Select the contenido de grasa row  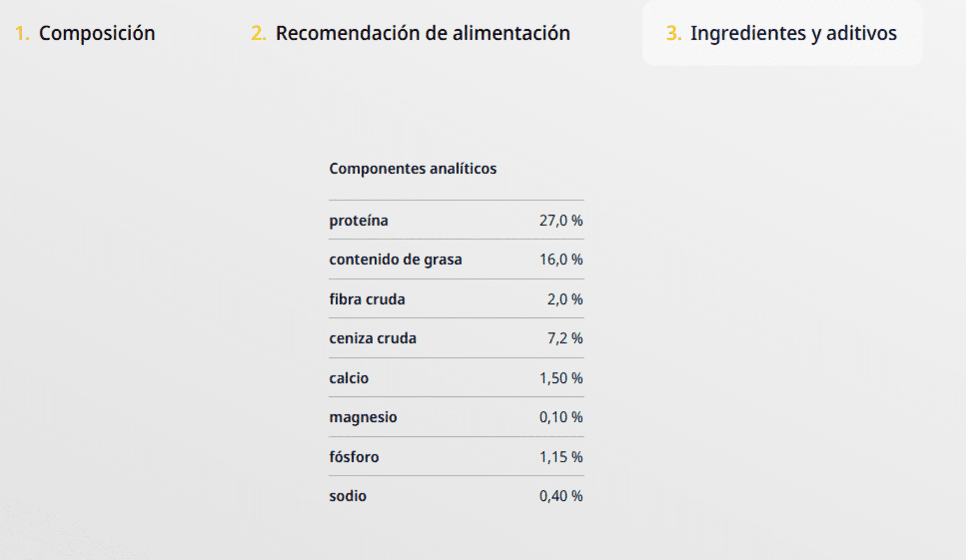click(x=456, y=259)
